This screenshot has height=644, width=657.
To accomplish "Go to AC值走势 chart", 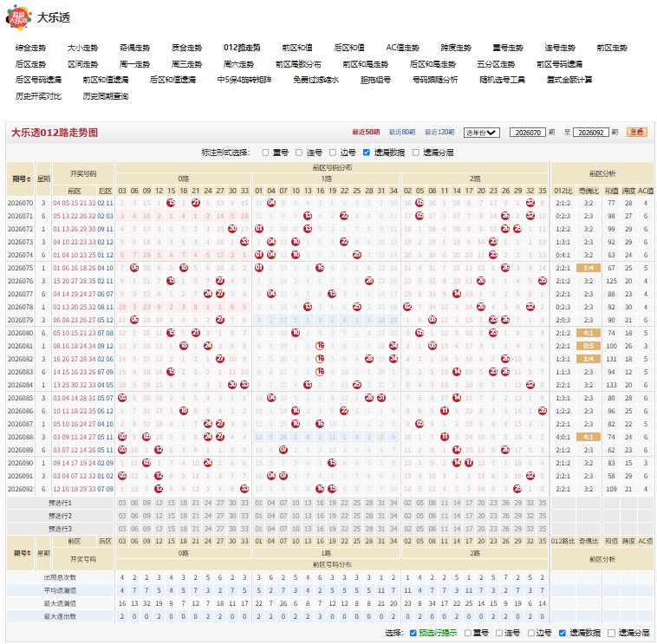I will (x=402, y=48).
